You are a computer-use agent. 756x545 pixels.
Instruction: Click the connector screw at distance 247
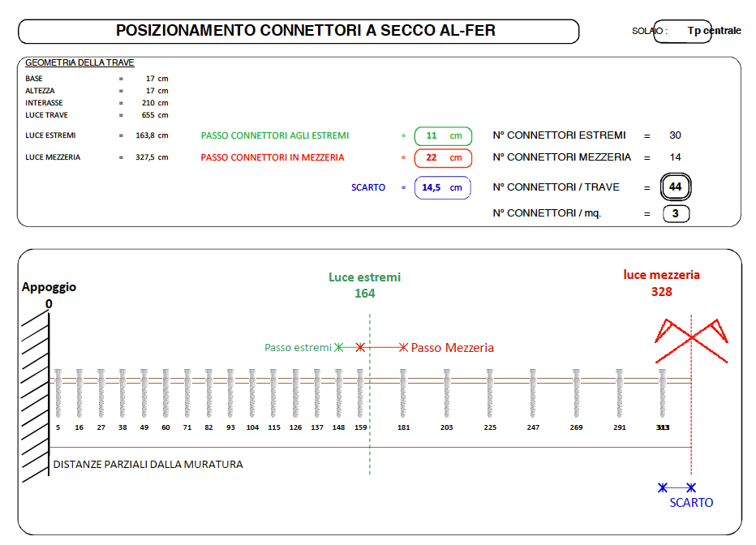click(533, 393)
